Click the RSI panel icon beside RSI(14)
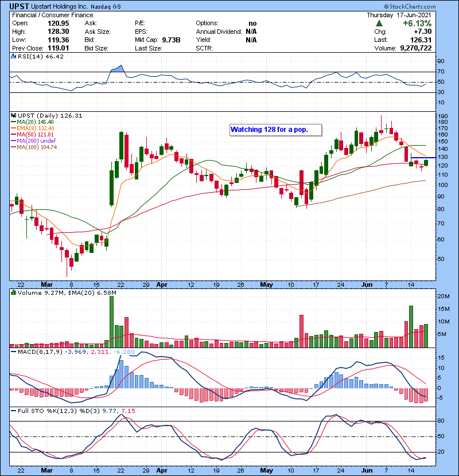 [x=13, y=56]
